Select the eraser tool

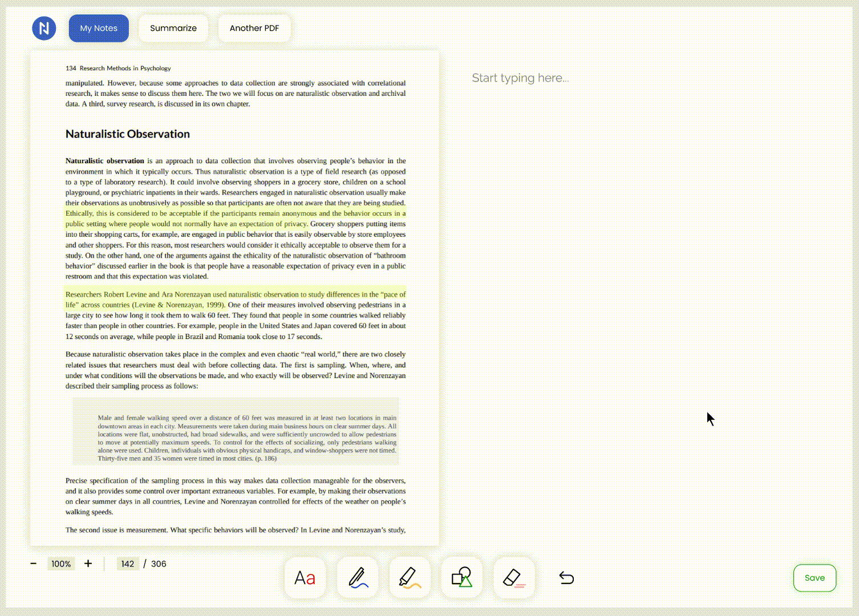(514, 578)
